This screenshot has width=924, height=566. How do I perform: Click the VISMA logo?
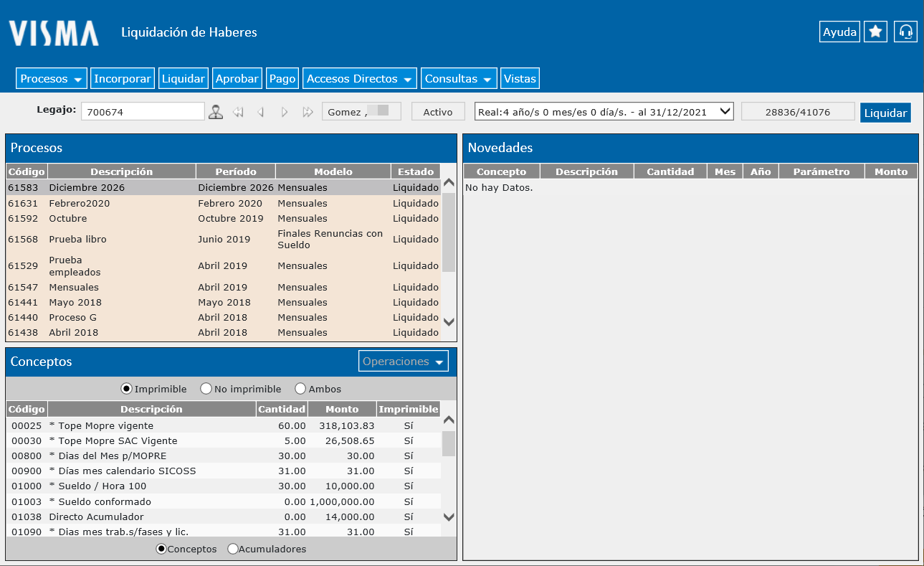pos(54,33)
